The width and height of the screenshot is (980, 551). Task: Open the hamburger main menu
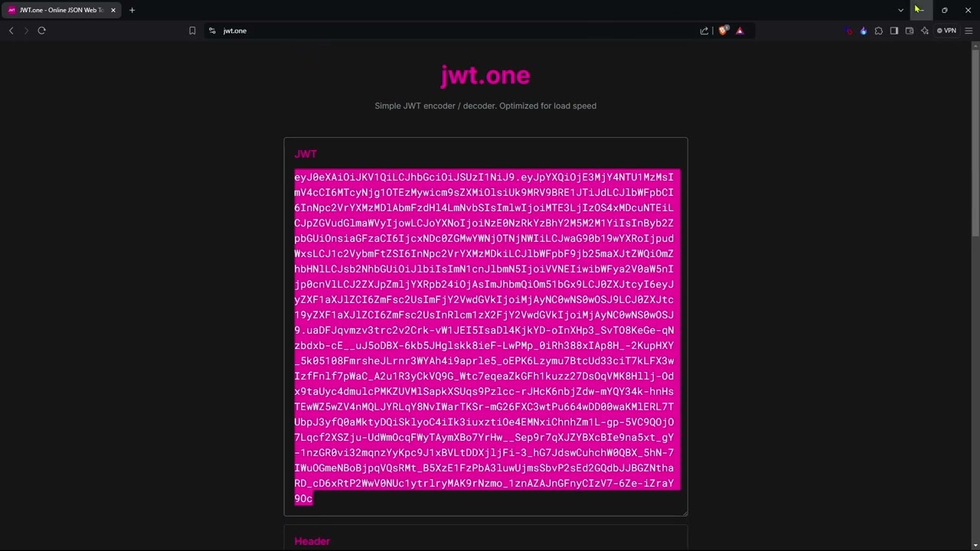pyautogui.click(x=969, y=31)
